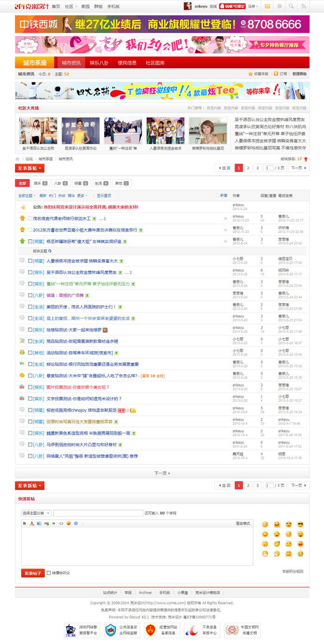Click the 下一页 » bar under thread list
This screenshot has width=324, height=644.
pyautogui.click(x=162, y=473)
